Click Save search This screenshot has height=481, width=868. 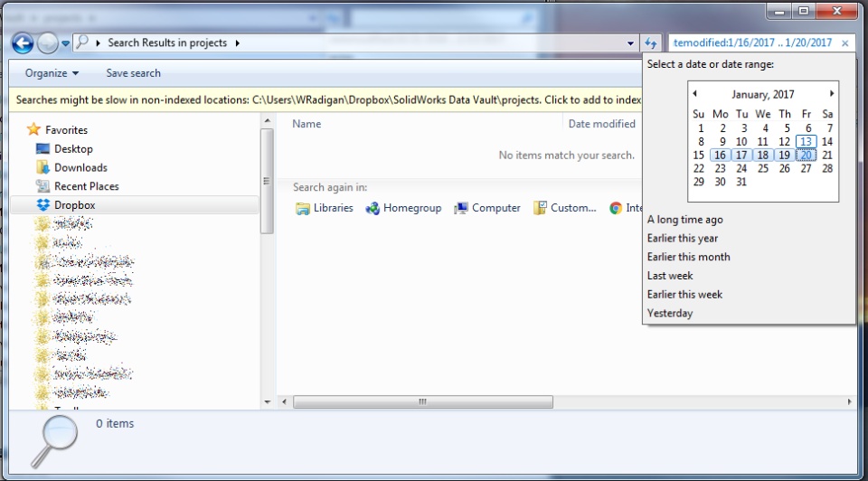(x=134, y=73)
